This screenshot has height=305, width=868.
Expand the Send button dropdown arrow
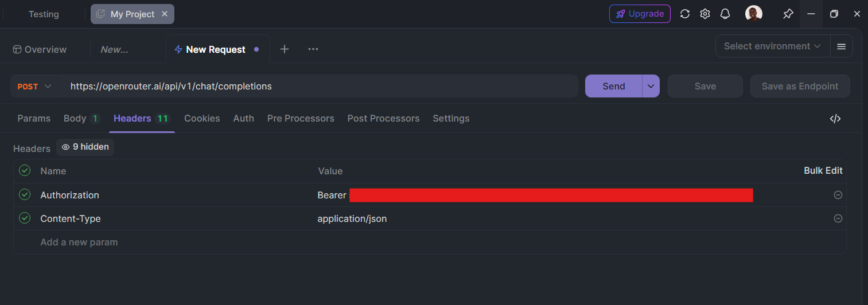(x=651, y=86)
